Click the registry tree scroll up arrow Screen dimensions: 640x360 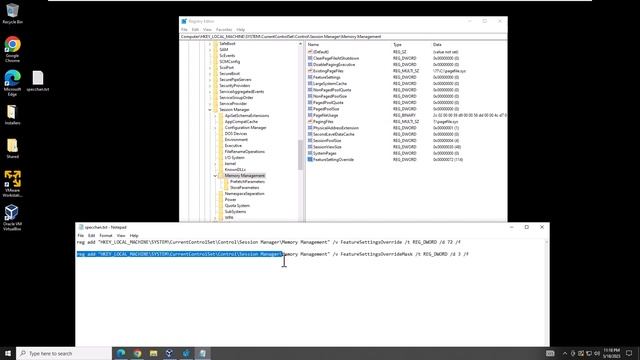pyautogui.click(x=300, y=44)
